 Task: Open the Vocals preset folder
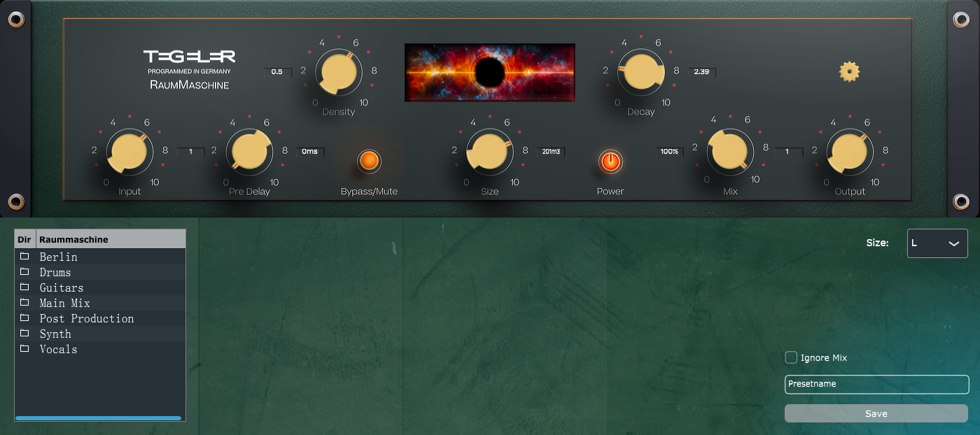pyautogui.click(x=100, y=349)
